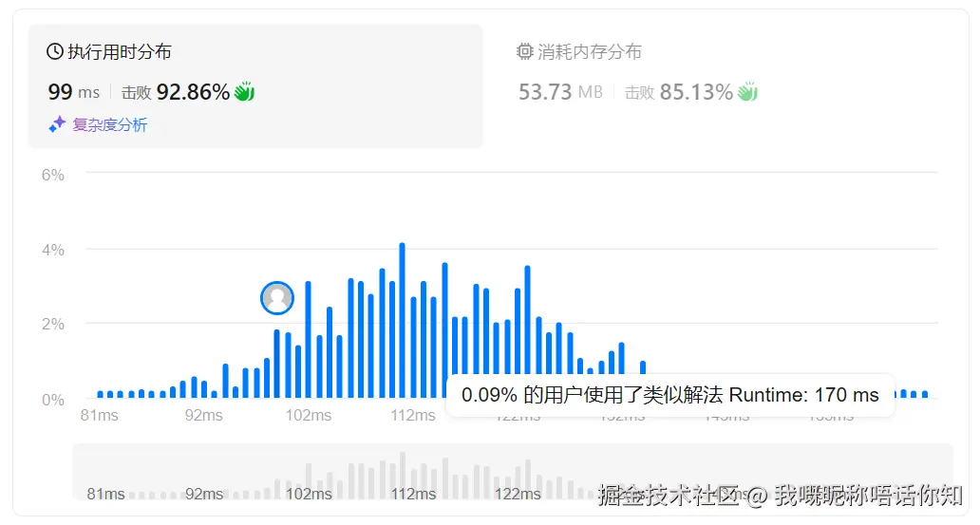Click the 81ms label on the main chart axis
Image resolution: width=980 pixels, height=525 pixels.
99,415
